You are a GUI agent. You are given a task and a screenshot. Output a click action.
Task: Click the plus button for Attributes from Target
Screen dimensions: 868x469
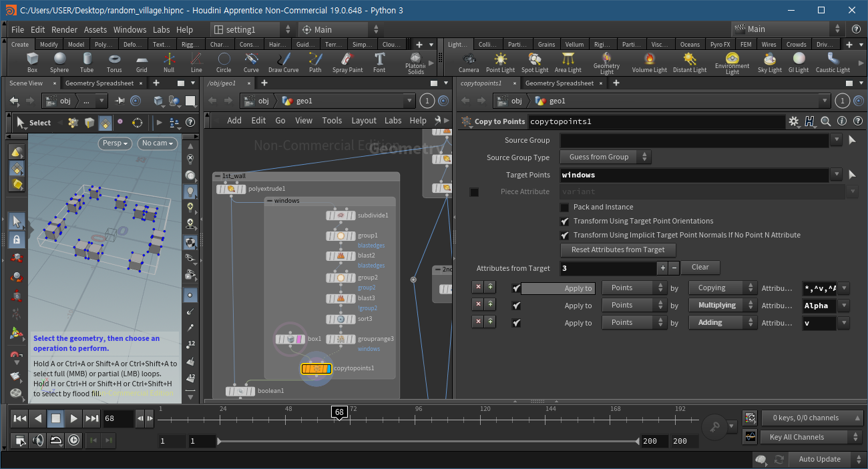[663, 268]
